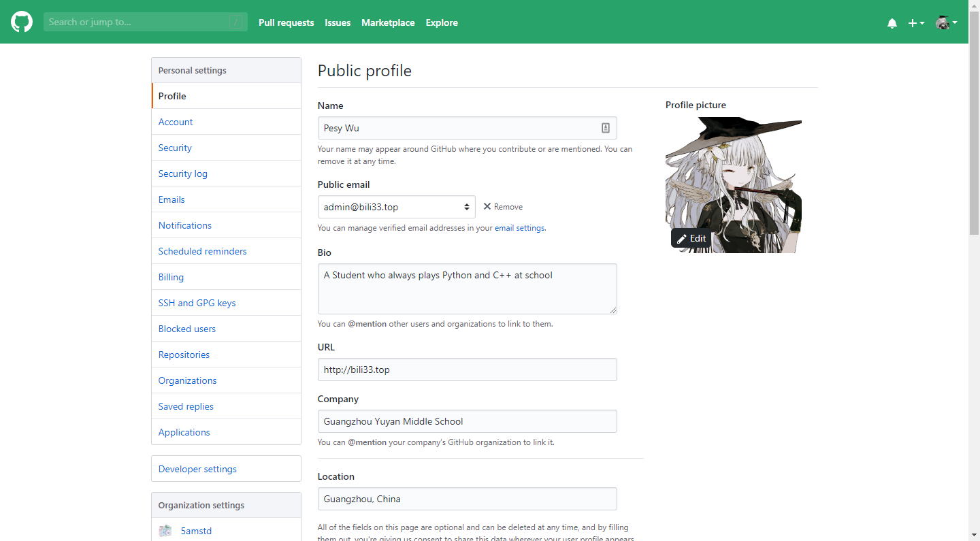Expand the create new (+) dropdown

[915, 22]
